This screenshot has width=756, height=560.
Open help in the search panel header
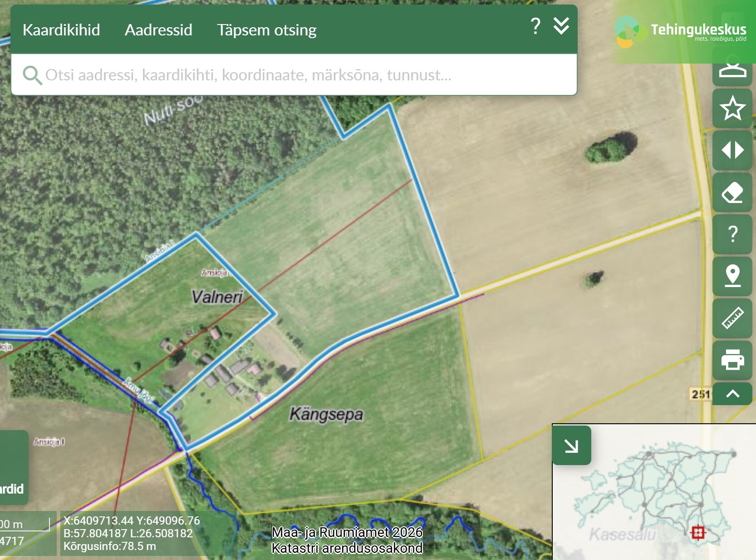(535, 27)
